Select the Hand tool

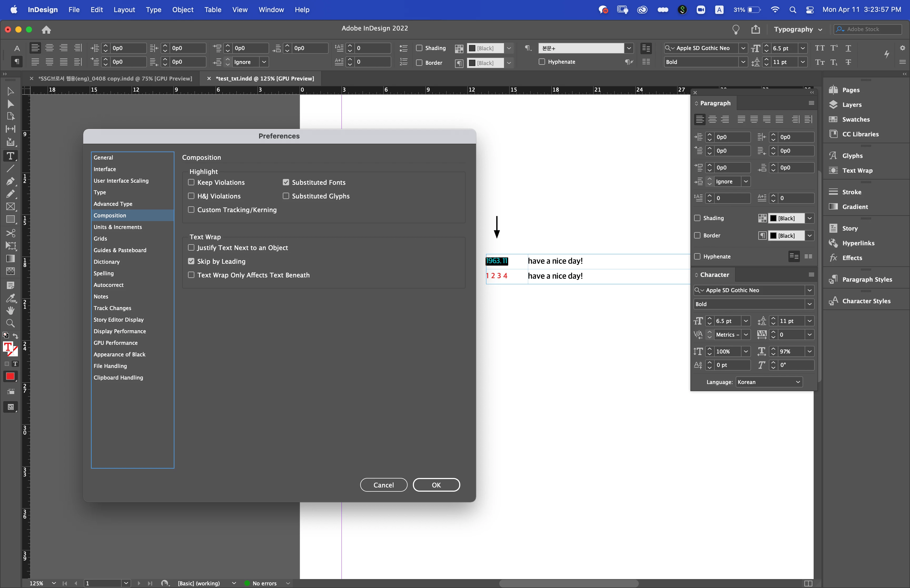(x=10, y=310)
